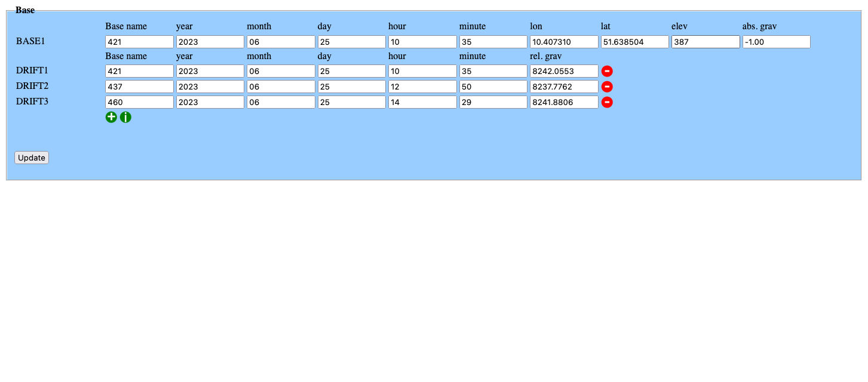Select the BASE1 year field 2023
868x382 pixels.
(x=210, y=42)
